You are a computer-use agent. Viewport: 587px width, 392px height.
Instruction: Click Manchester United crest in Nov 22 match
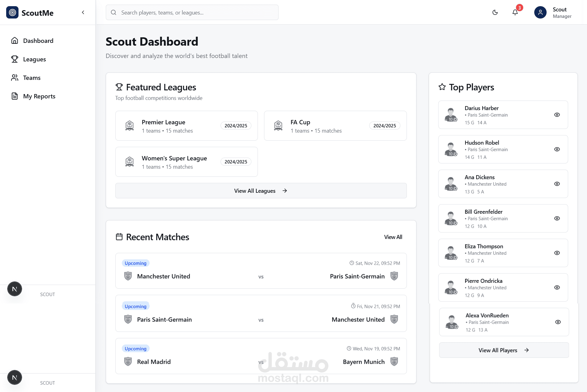128,276
